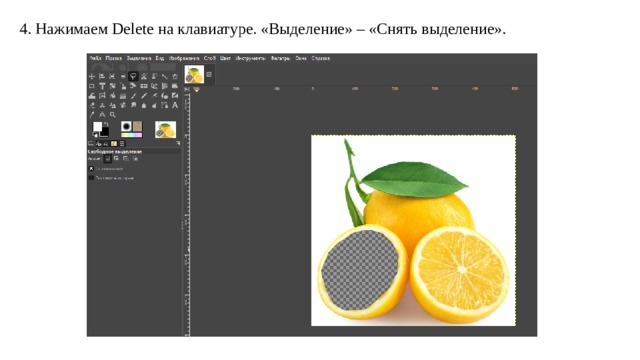640x360 pixels.
Task: Click the ruler origin corner button
Action: click(x=187, y=89)
